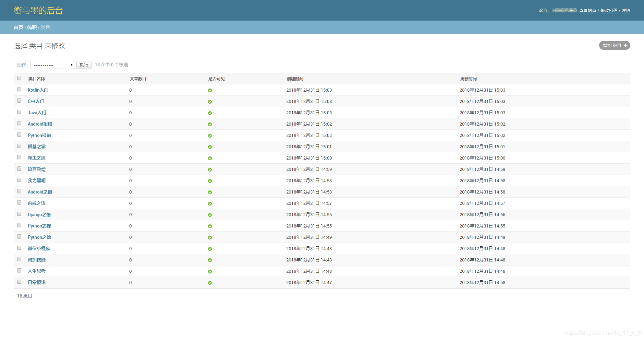The height and width of the screenshot is (339, 644).
Task: Click green visible icon in Java入门 row
Action: [x=210, y=113]
